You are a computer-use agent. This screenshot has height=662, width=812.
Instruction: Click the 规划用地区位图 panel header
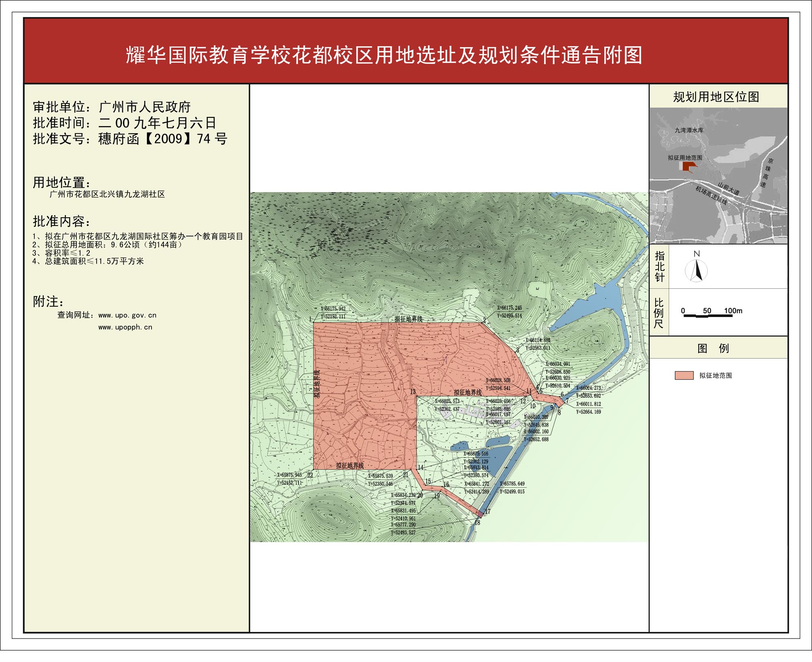[716, 97]
